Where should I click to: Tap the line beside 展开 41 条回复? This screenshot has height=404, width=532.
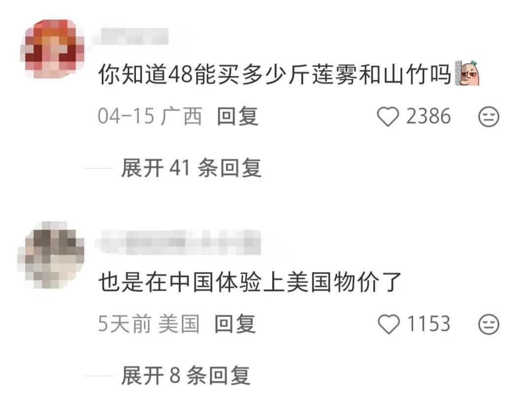[99, 168]
